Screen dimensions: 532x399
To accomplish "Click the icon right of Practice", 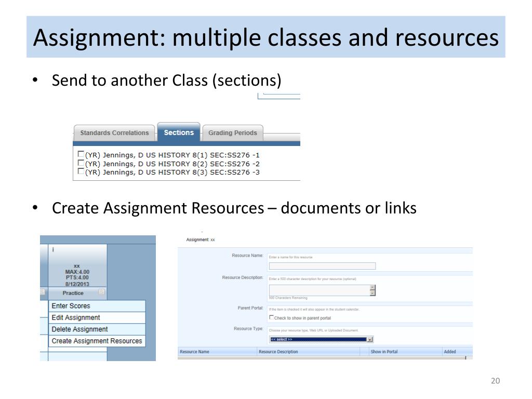I will [101, 292].
